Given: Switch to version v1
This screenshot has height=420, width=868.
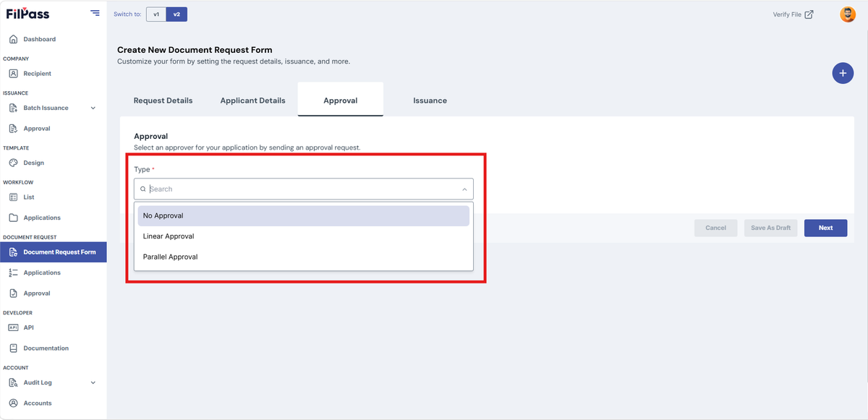Looking at the screenshot, I should [x=156, y=14].
